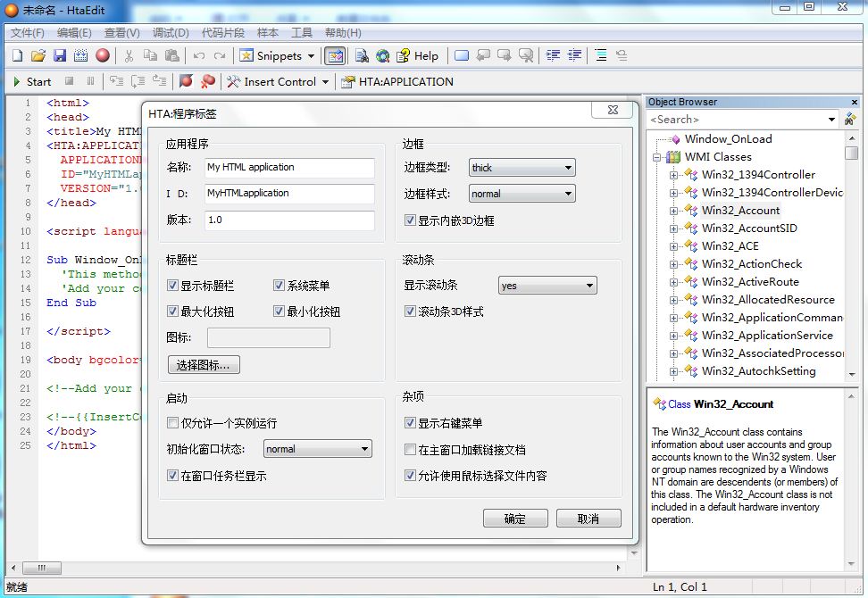
Task: Open the 代码片段 menu
Action: (223, 33)
